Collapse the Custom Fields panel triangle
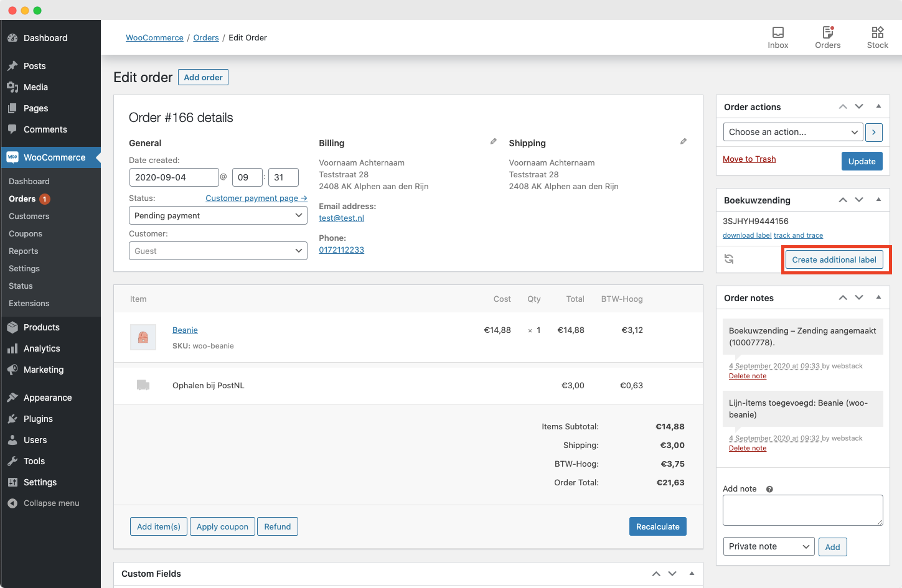 pos(692,573)
